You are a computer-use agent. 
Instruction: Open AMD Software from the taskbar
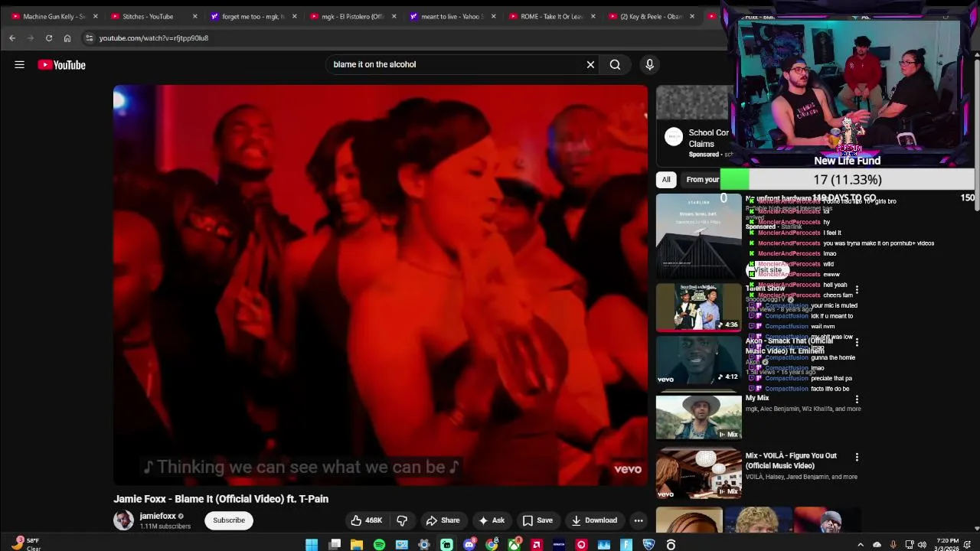tap(537, 545)
